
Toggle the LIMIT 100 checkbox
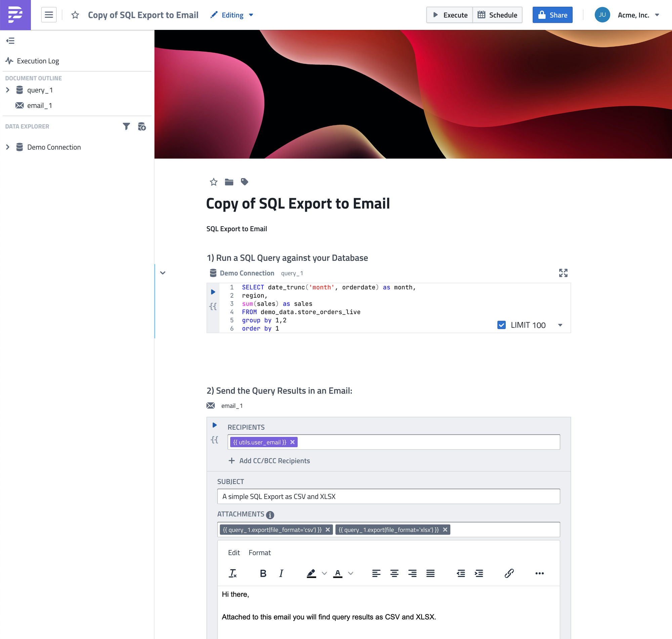pyautogui.click(x=501, y=325)
